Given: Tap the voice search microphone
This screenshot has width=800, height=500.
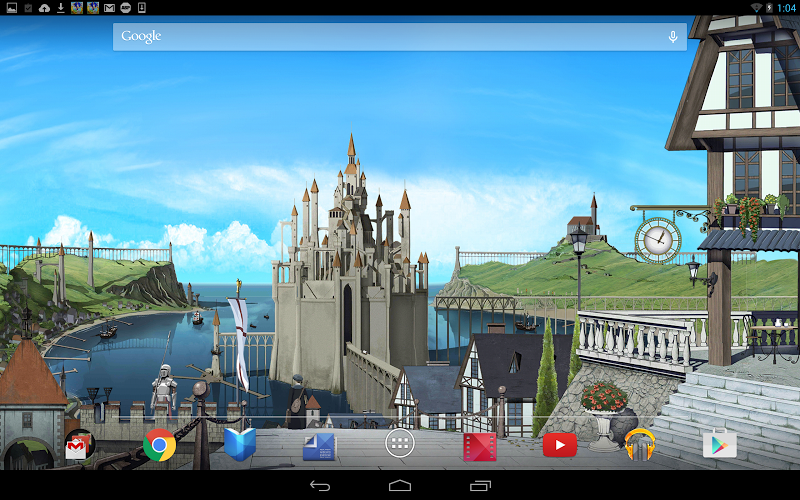Looking at the screenshot, I should click(673, 37).
